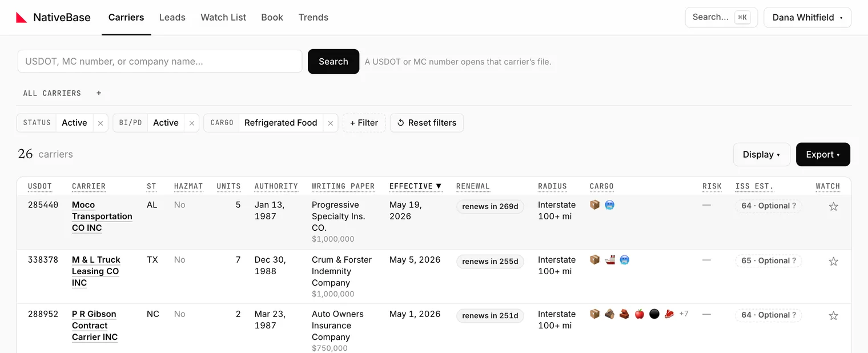Star P R Gibson Contract Carrier INC for watch list

833,316
